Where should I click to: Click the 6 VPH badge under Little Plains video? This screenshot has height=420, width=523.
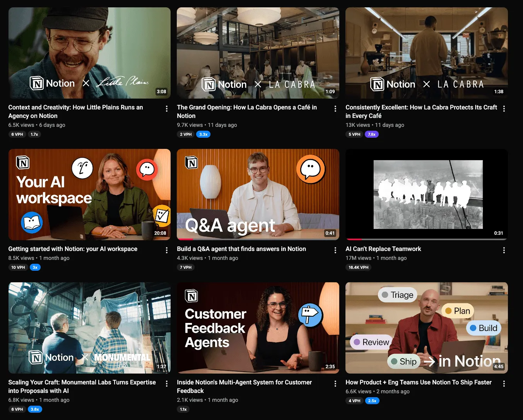pyautogui.click(x=17, y=134)
